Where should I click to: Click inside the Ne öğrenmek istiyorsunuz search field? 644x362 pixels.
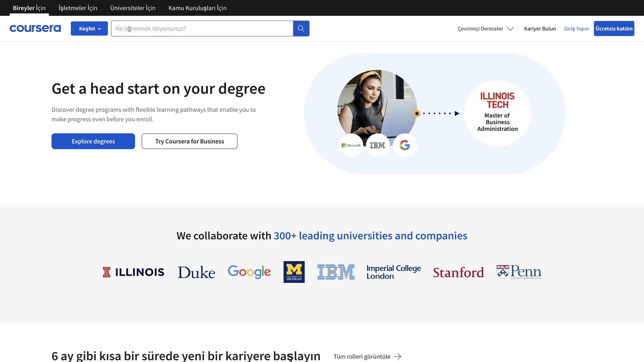201,28
